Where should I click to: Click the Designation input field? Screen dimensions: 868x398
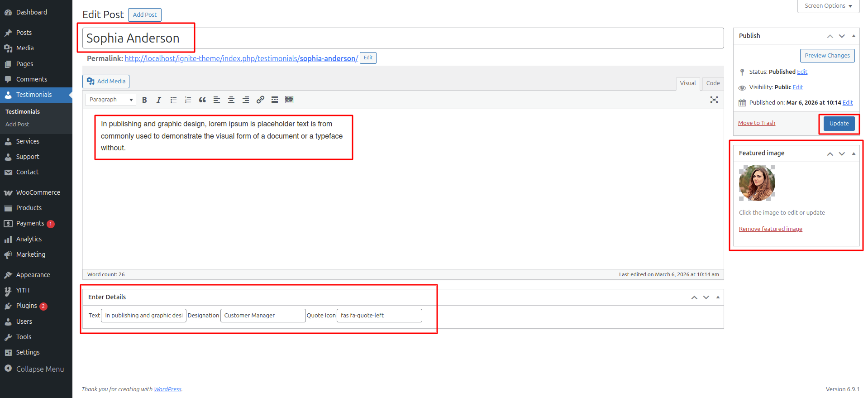263,316
